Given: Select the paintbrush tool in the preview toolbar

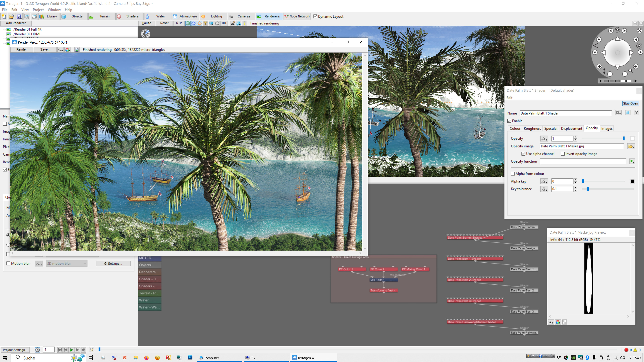Looking at the screenshot, I should pos(233,23).
